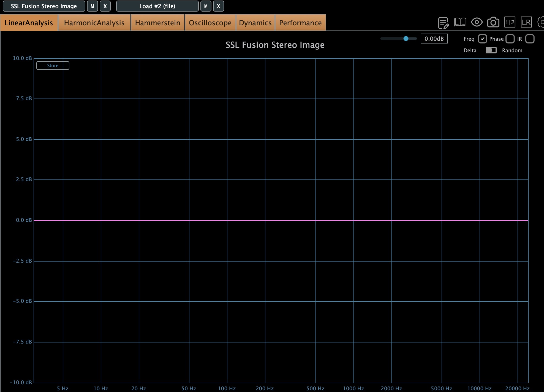
Task: Enable the Phase checkbox
Action: tap(510, 39)
